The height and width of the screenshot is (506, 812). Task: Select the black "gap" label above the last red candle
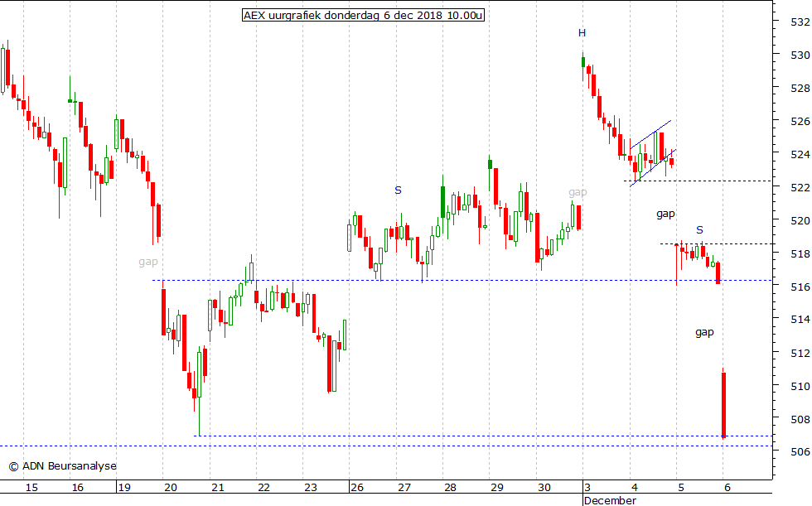click(x=704, y=332)
